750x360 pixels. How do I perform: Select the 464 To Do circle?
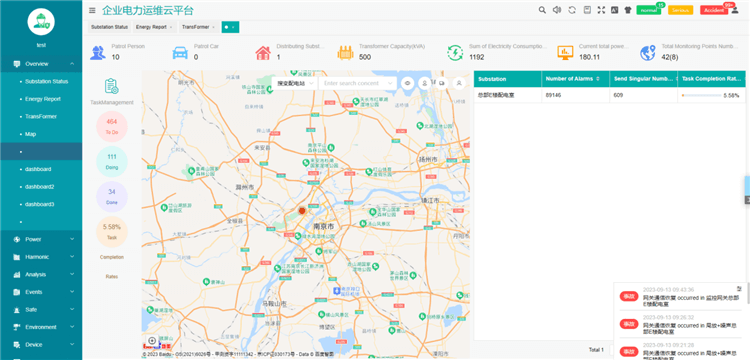pos(111,127)
